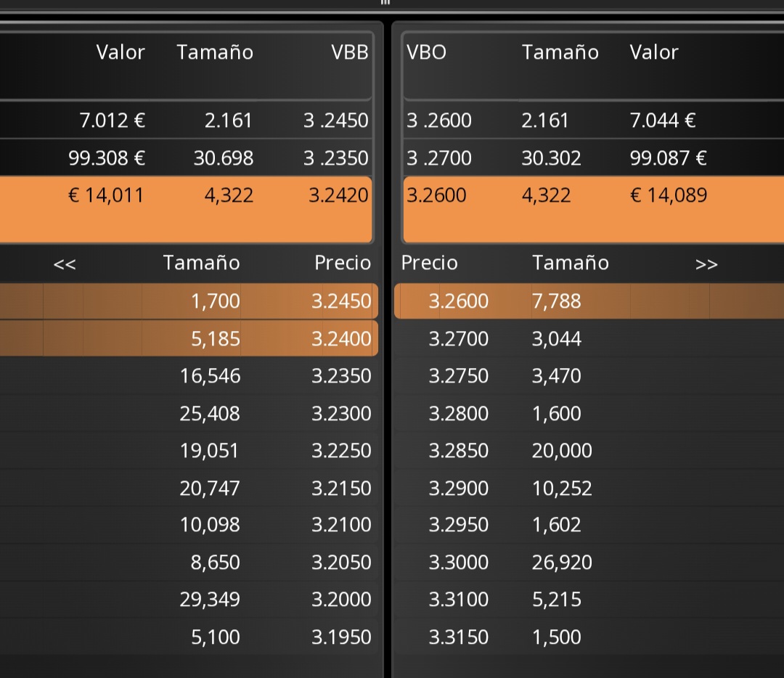Select ask size 26,920 entry
This screenshot has width=784, height=678.
coord(561,563)
